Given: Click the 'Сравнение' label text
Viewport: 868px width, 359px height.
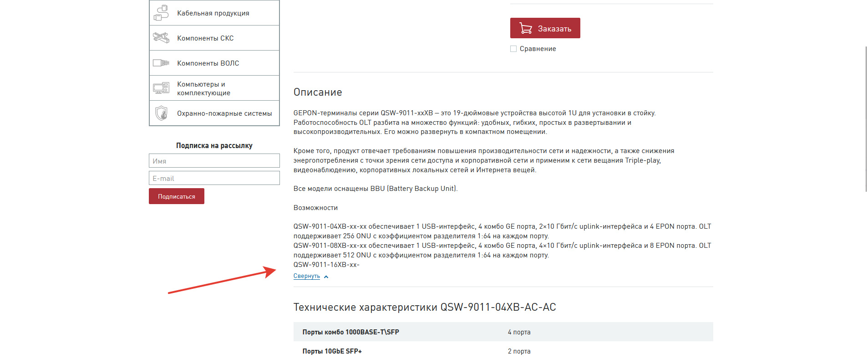Looking at the screenshot, I should point(538,49).
